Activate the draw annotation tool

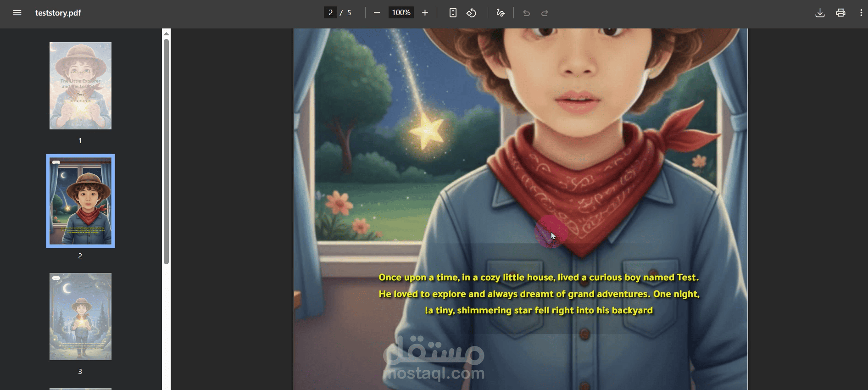pyautogui.click(x=501, y=13)
